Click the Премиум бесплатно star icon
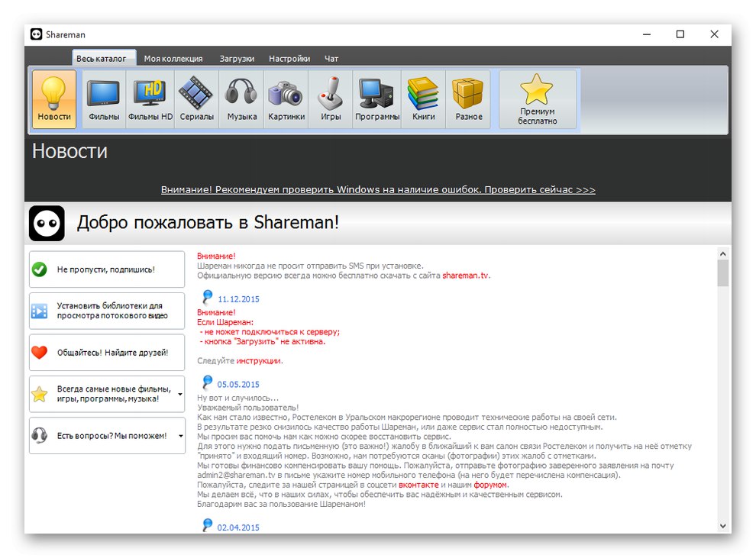 [x=537, y=99]
